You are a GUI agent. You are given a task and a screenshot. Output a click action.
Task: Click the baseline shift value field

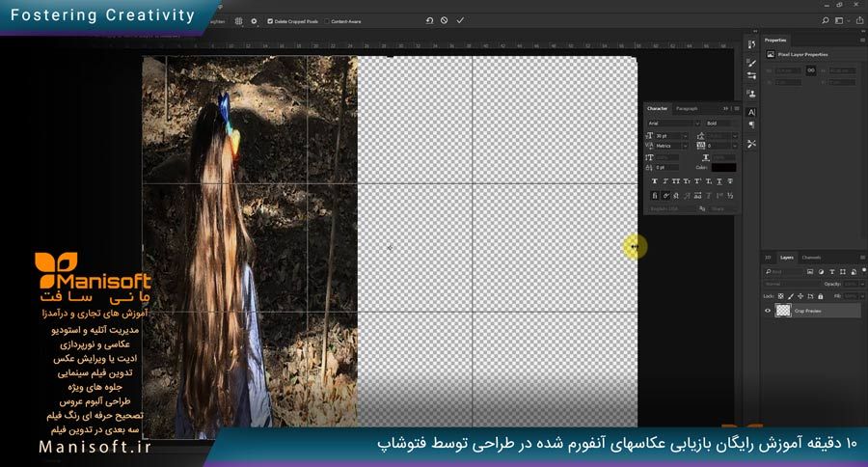click(667, 167)
